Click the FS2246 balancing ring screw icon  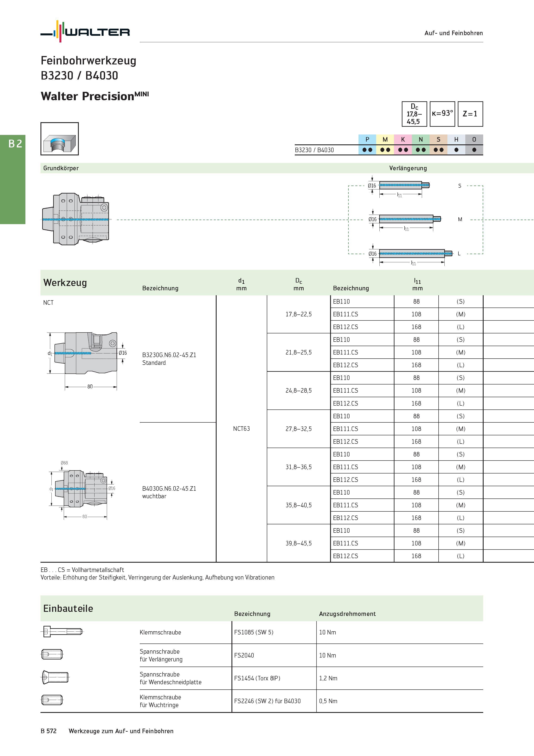pos(52,700)
